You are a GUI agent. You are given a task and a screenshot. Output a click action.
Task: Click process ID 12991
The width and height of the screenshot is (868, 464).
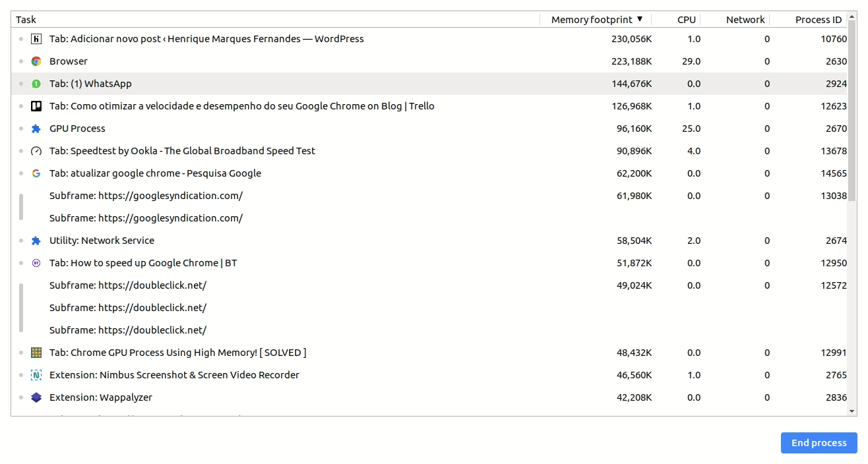pos(834,353)
